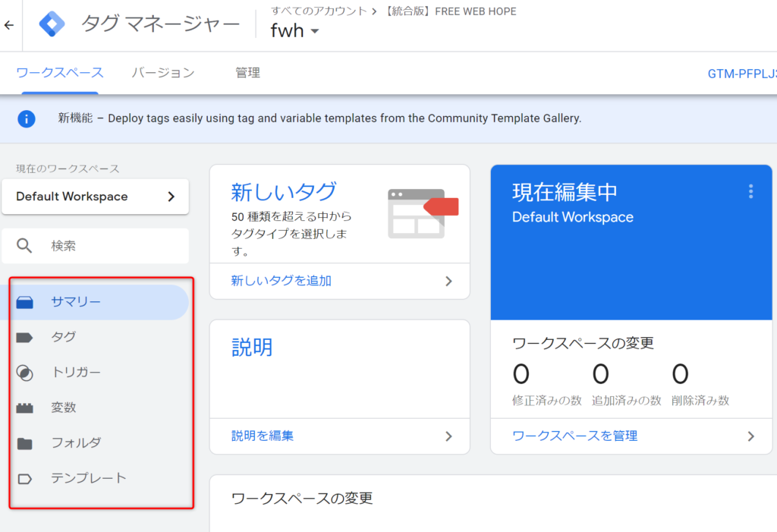Image resolution: width=777 pixels, height=532 pixels.
Task: Click the chevron beside 新しいタグを追加
Action: click(x=448, y=281)
